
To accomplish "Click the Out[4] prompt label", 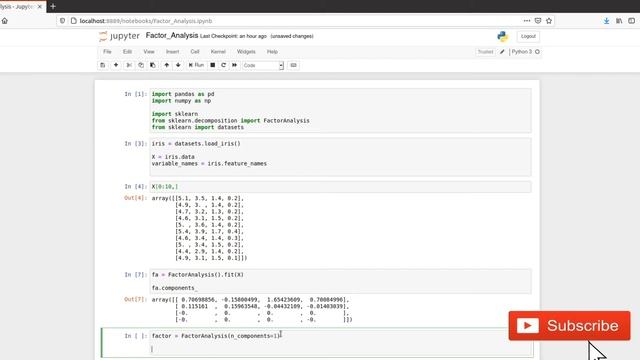I will (x=135, y=198).
